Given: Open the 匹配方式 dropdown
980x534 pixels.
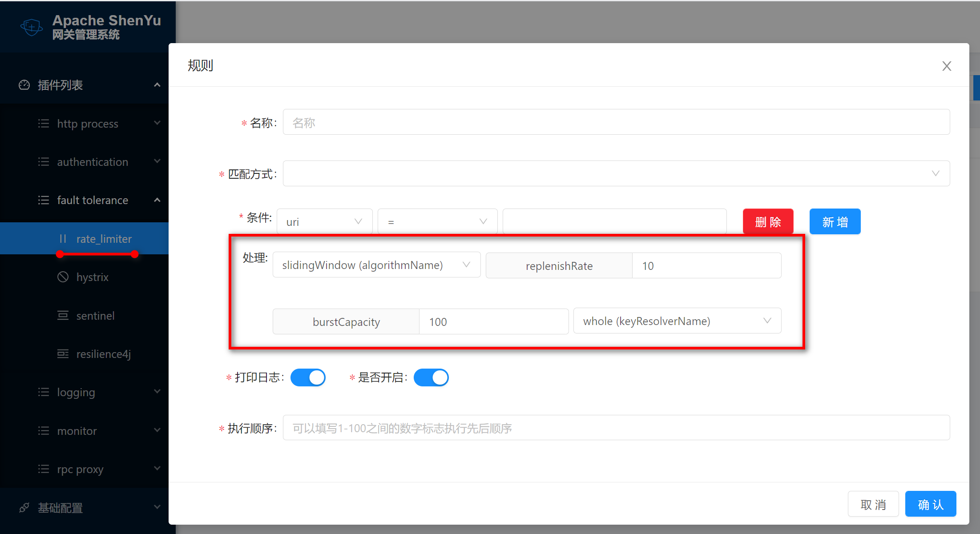Looking at the screenshot, I should coord(616,173).
